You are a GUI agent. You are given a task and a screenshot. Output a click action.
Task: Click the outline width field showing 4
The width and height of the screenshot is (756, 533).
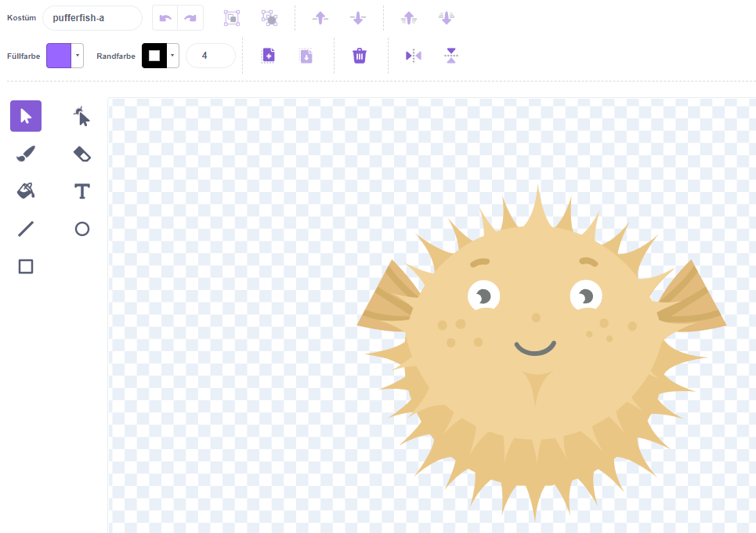(x=211, y=56)
